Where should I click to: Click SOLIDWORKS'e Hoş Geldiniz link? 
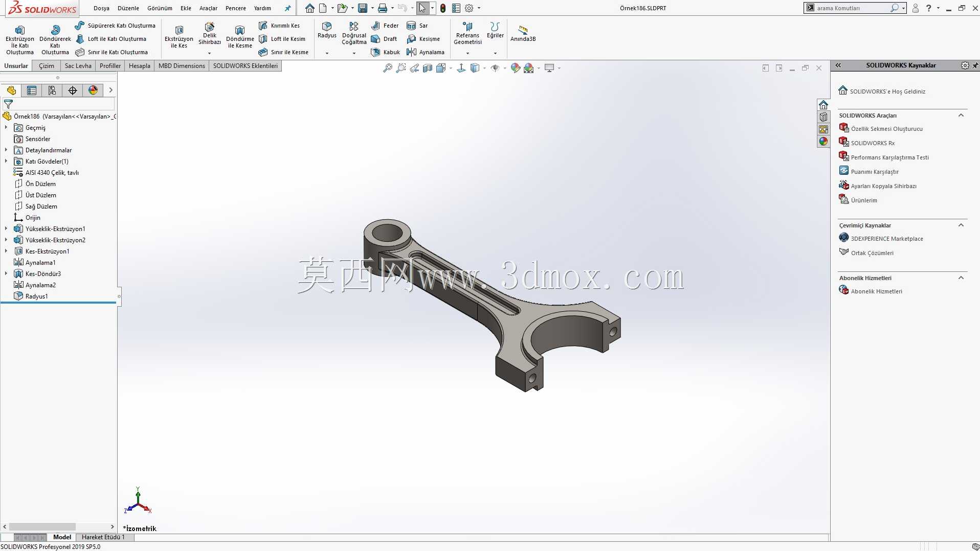887,91
